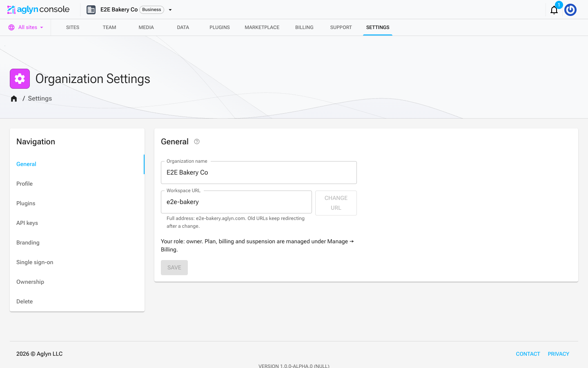Click the 'Your role: owner' note text

pos(257,245)
